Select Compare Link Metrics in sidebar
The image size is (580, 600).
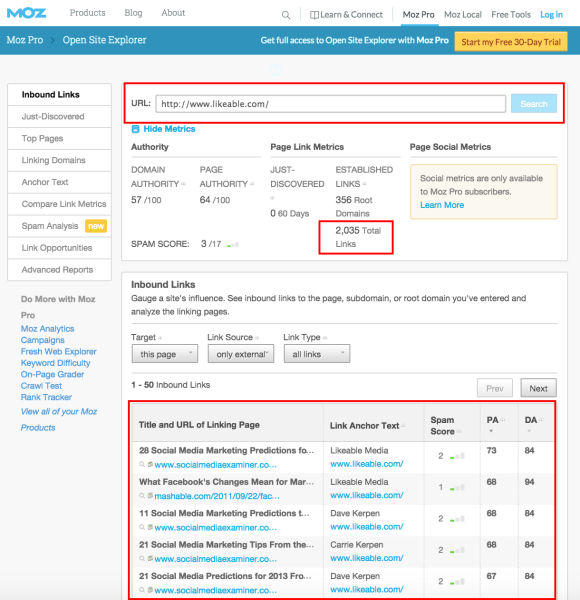click(x=59, y=204)
